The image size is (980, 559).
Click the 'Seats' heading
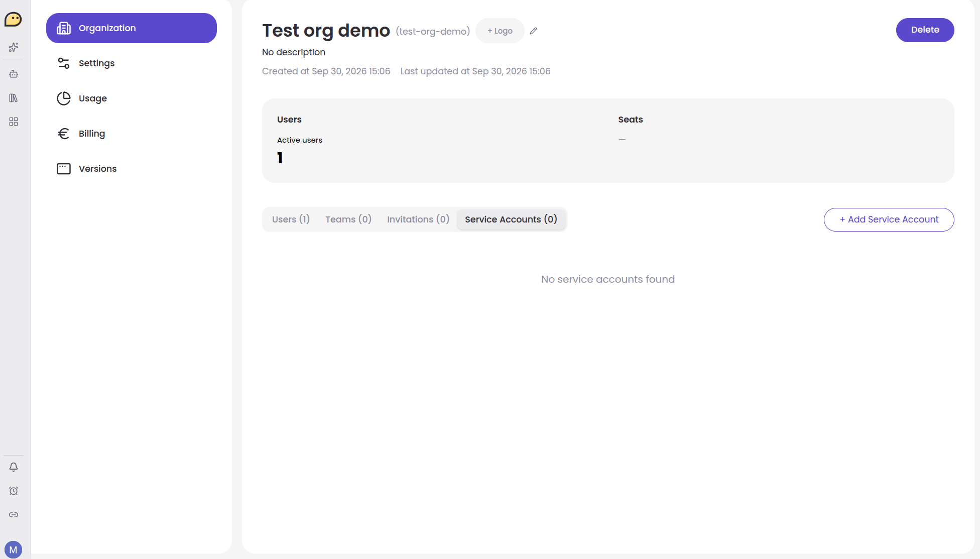(631, 120)
